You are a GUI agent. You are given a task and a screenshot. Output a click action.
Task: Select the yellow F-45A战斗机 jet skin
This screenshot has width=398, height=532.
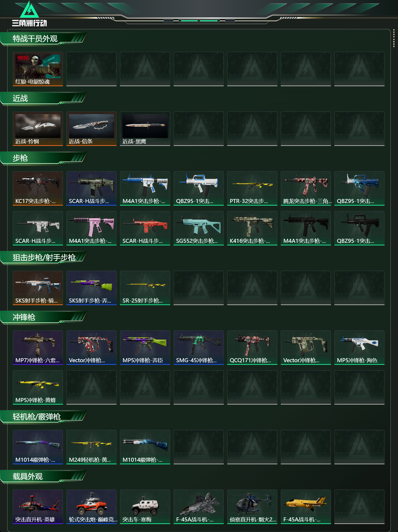pyautogui.click(x=306, y=507)
